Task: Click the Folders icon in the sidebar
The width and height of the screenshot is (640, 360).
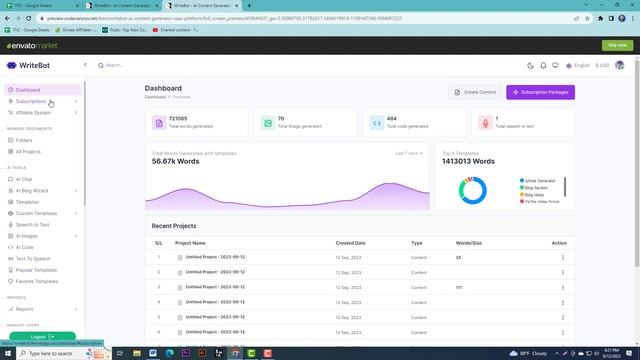Action: [11, 140]
